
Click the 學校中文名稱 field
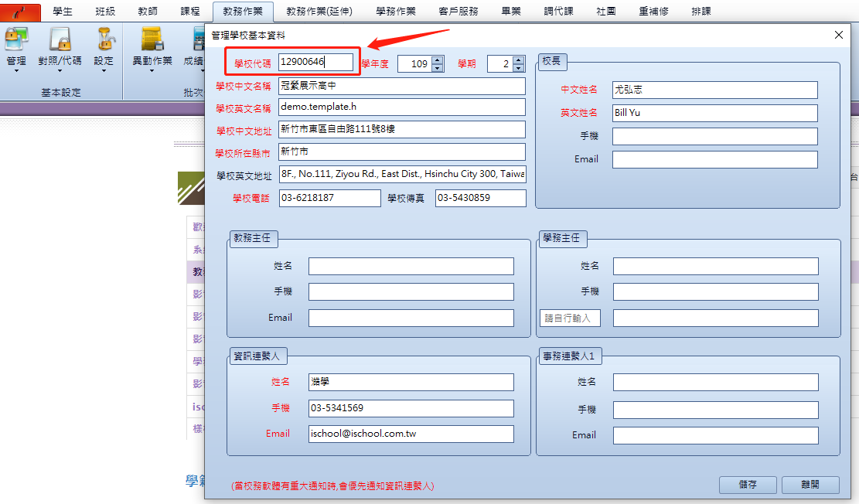point(401,86)
